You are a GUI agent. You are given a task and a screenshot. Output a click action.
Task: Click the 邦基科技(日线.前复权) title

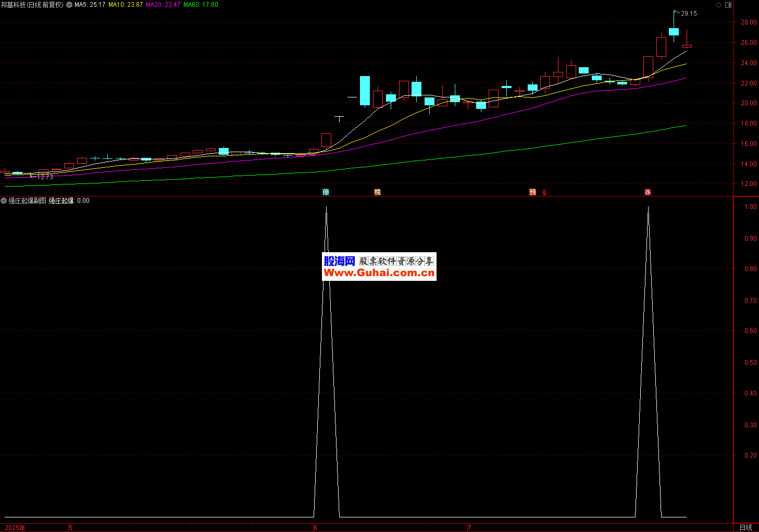click(32, 5)
